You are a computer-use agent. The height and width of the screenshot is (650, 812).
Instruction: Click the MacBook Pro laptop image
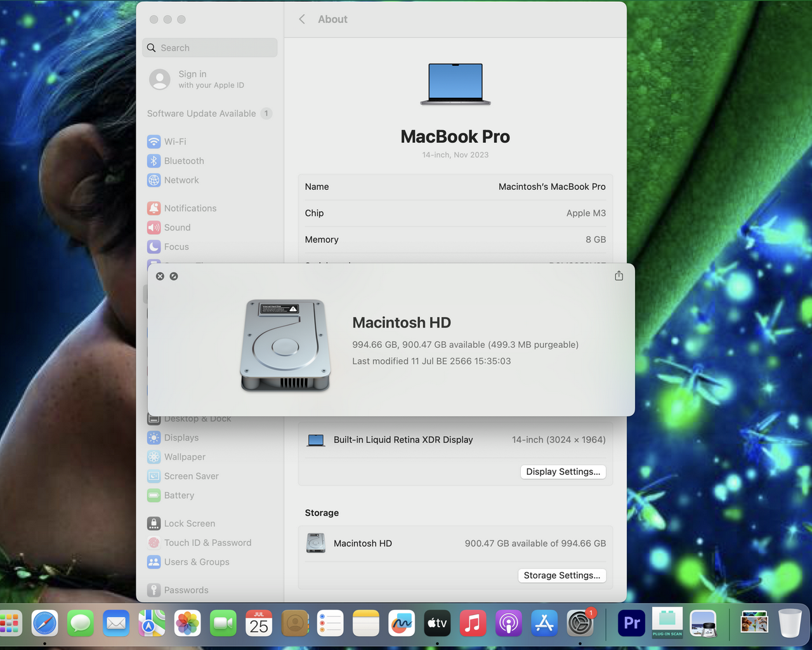tap(455, 84)
